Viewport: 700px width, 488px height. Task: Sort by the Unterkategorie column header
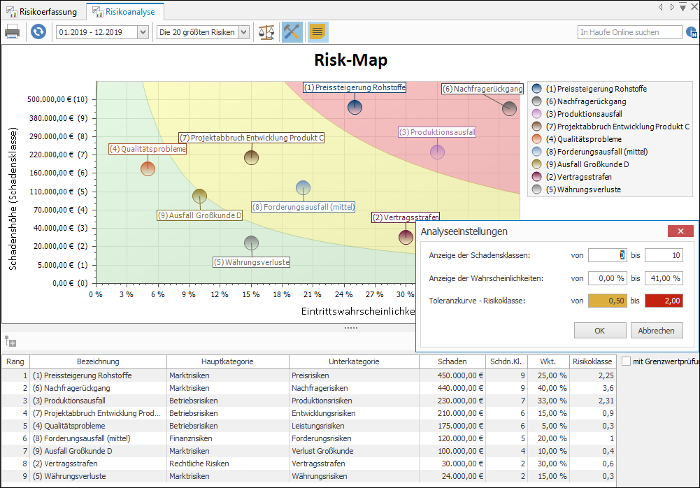[354, 362]
